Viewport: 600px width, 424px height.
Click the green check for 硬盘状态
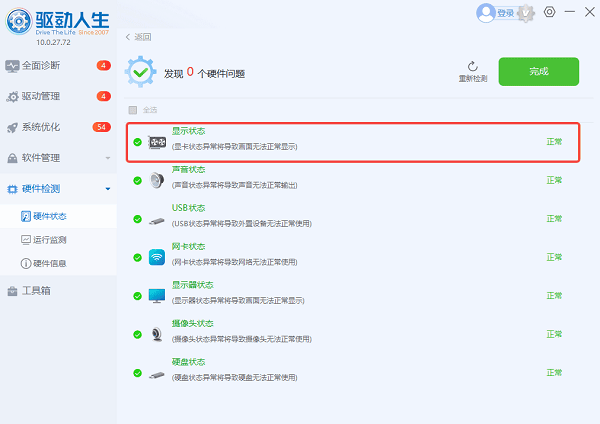(x=137, y=373)
